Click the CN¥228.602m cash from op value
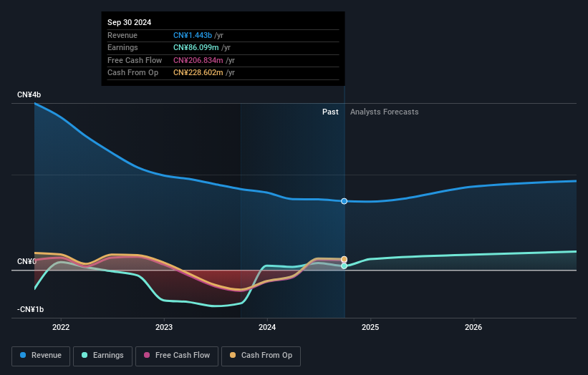The height and width of the screenshot is (375, 588). tap(198, 73)
